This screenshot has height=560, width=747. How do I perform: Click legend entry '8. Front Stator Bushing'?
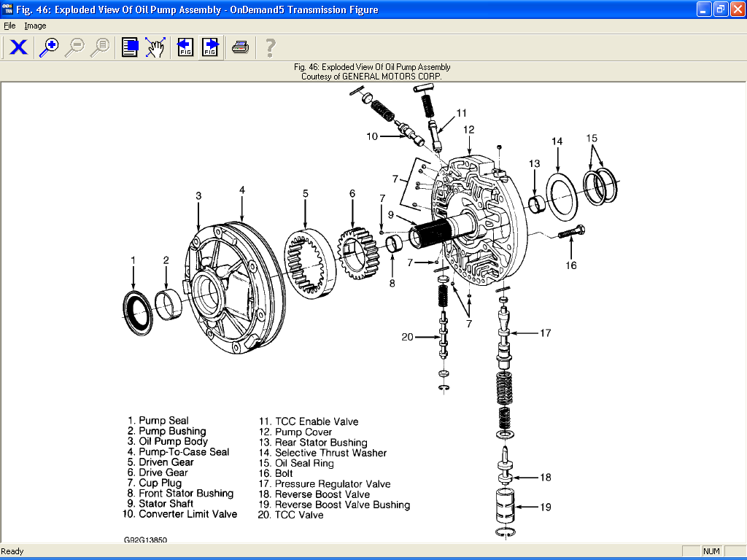(180, 494)
